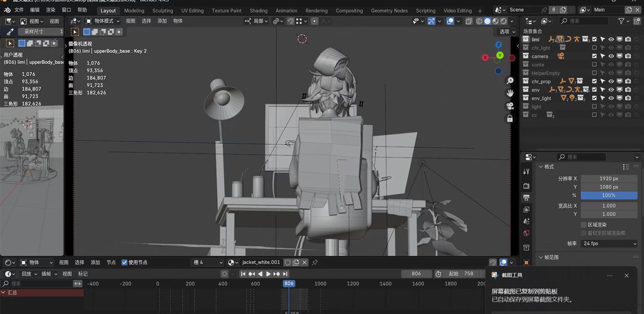Enable the 区域渲染 checkbox

pyautogui.click(x=583, y=225)
